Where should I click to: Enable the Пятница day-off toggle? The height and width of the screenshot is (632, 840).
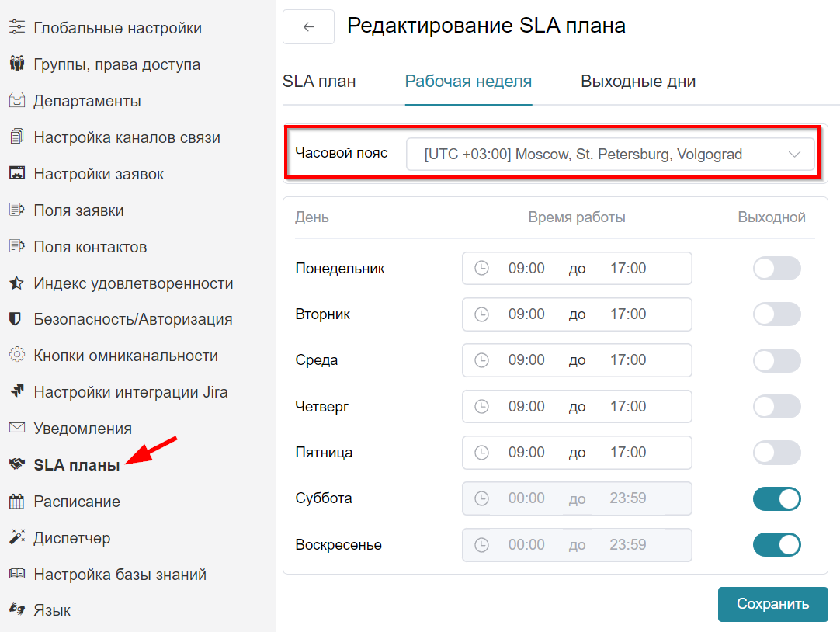pyautogui.click(x=777, y=453)
